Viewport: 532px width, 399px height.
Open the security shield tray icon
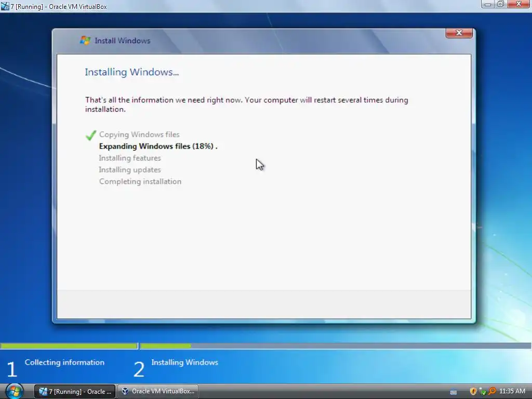[473, 391]
